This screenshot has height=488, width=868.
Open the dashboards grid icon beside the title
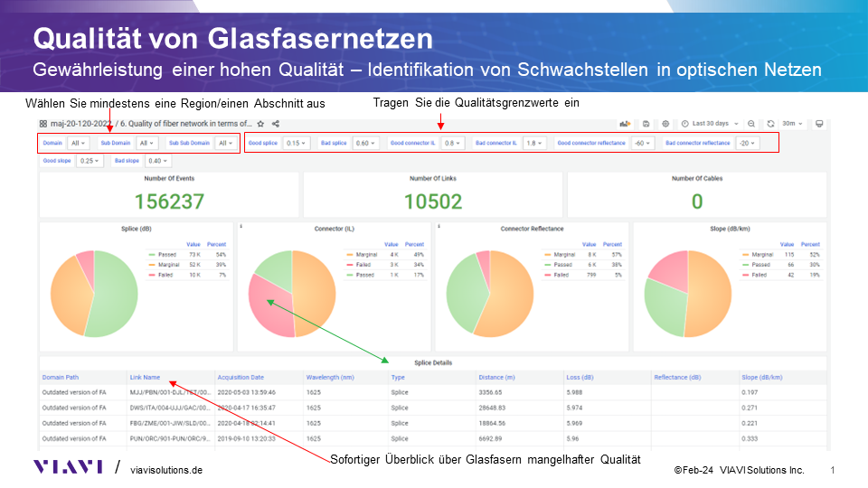tap(42, 124)
